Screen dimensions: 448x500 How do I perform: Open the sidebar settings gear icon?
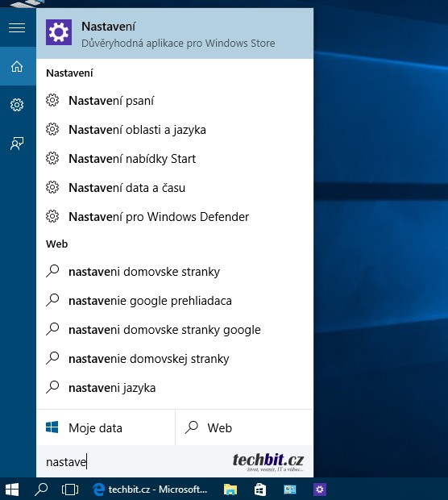coord(17,105)
